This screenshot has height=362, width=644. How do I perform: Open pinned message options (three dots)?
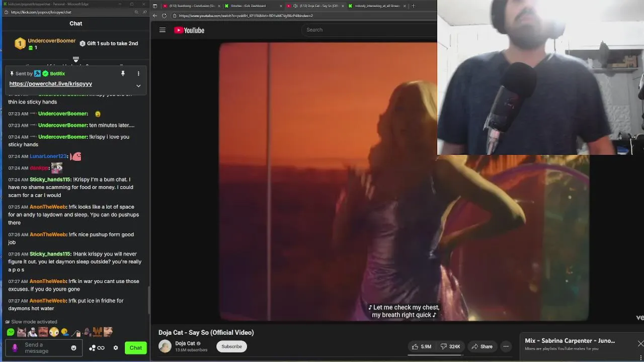pyautogui.click(x=138, y=73)
